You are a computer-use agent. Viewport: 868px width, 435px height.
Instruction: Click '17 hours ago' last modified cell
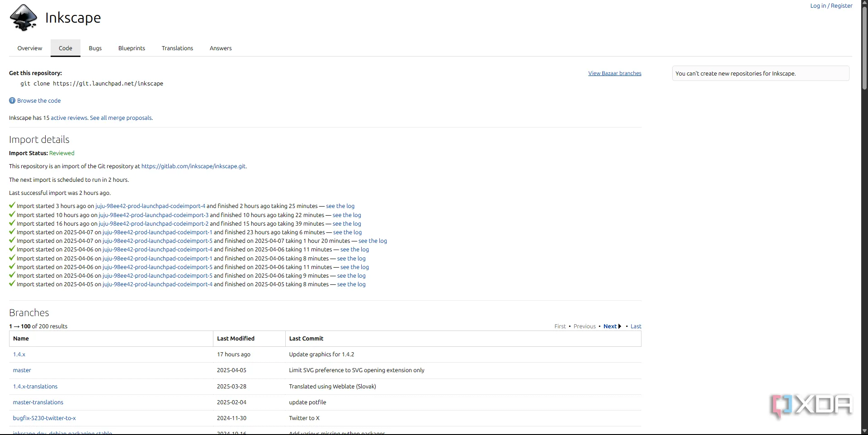click(x=234, y=355)
